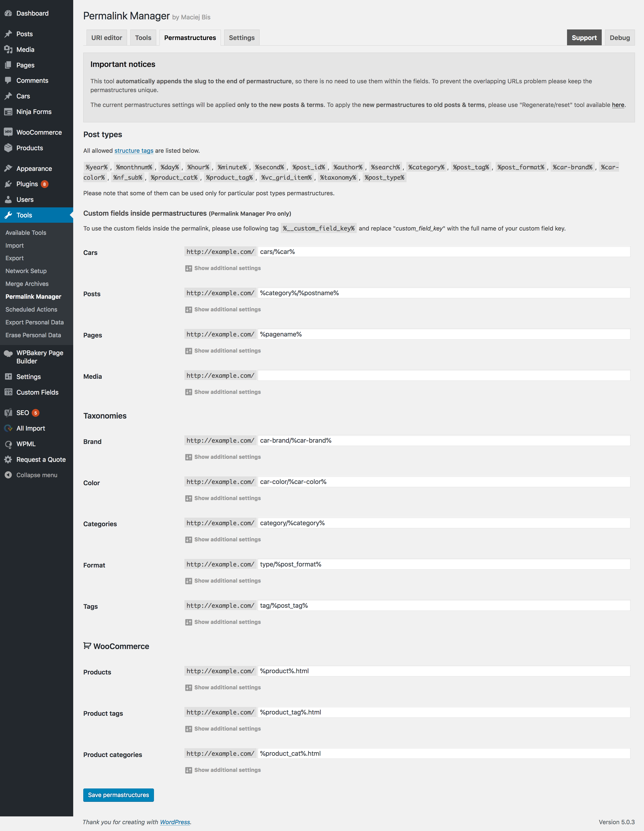Click the Posts pin icon

[8, 34]
